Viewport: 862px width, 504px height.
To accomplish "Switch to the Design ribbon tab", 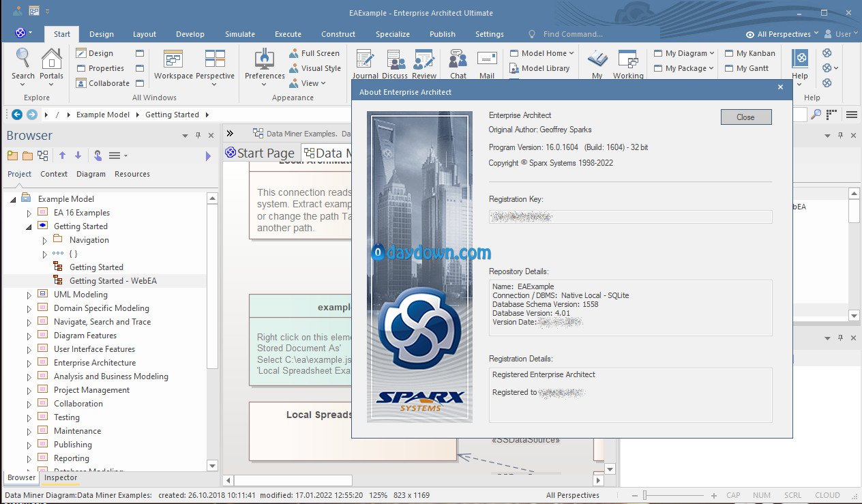I will pos(102,34).
